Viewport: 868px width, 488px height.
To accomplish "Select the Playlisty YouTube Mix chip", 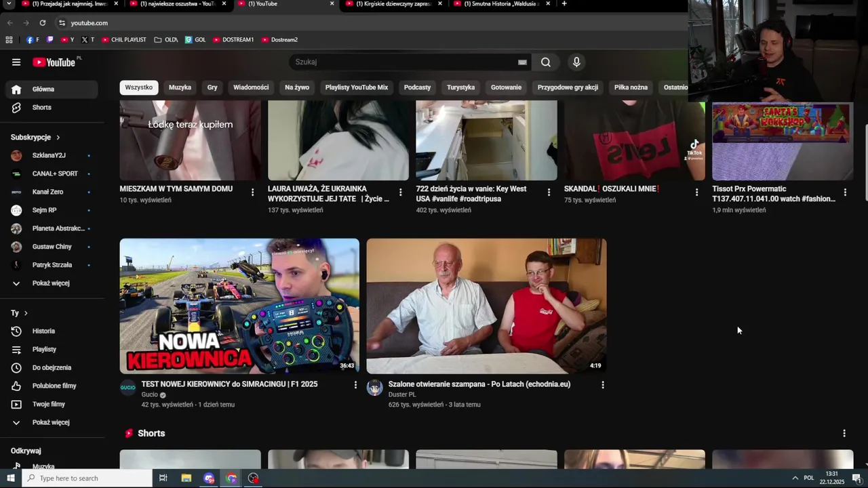I will (357, 87).
